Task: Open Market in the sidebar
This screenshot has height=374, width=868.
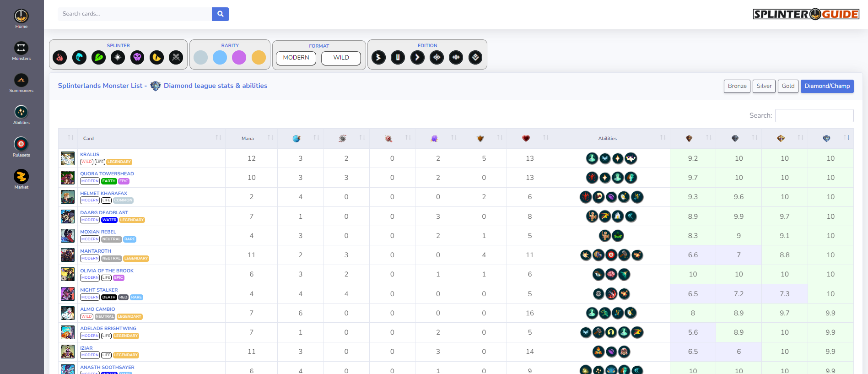Action: [x=21, y=179]
